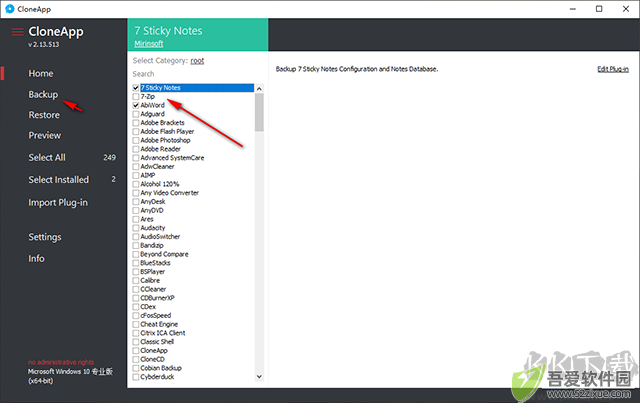Open the Mirinsoft link
Viewport: 640px width, 403px height.
149,44
